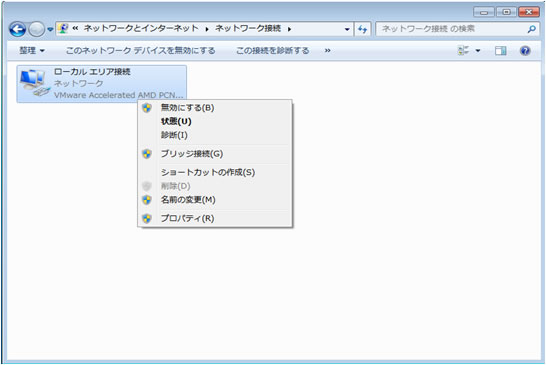Click the Forward navigation arrow button
This screenshot has width=546, height=365.
[36, 29]
